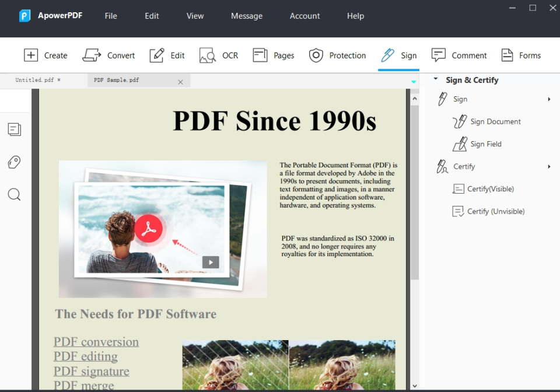
Task: Open the Comment tool
Action: tap(460, 55)
